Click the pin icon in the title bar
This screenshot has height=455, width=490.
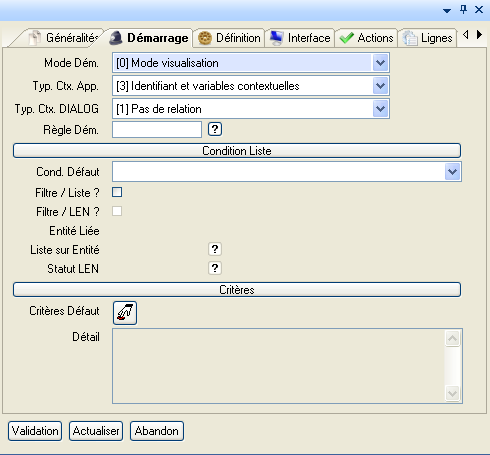pyautogui.click(x=463, y=9)
